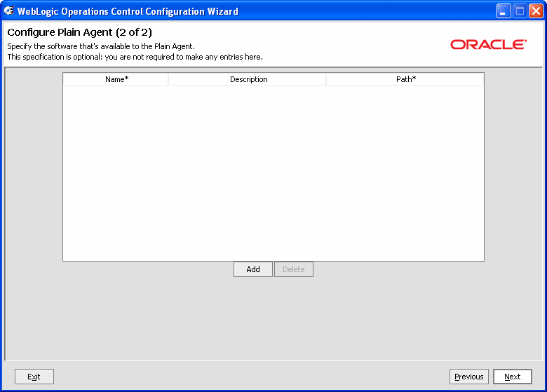547x392 pixels.
Task: Close the Configuration Wizard window
Action: [x=536, y=11]
